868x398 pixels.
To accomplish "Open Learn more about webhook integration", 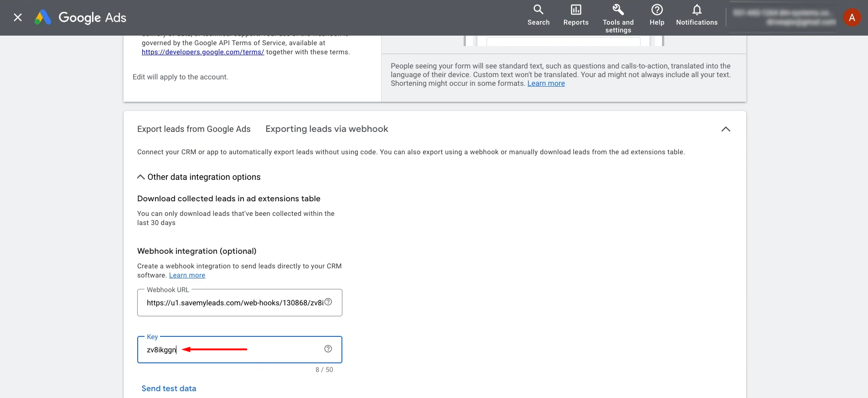I will (187, 275).
